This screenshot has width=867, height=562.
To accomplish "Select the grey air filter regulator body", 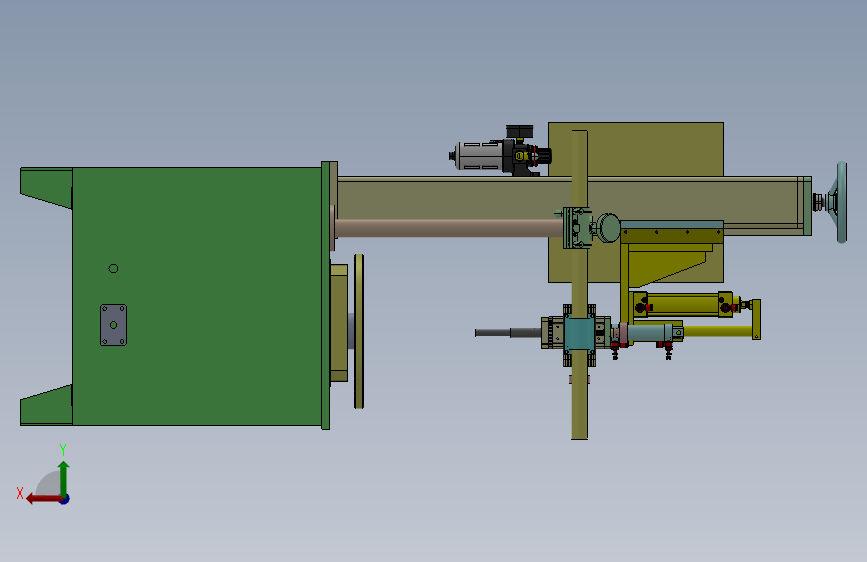I will point(479,156).
